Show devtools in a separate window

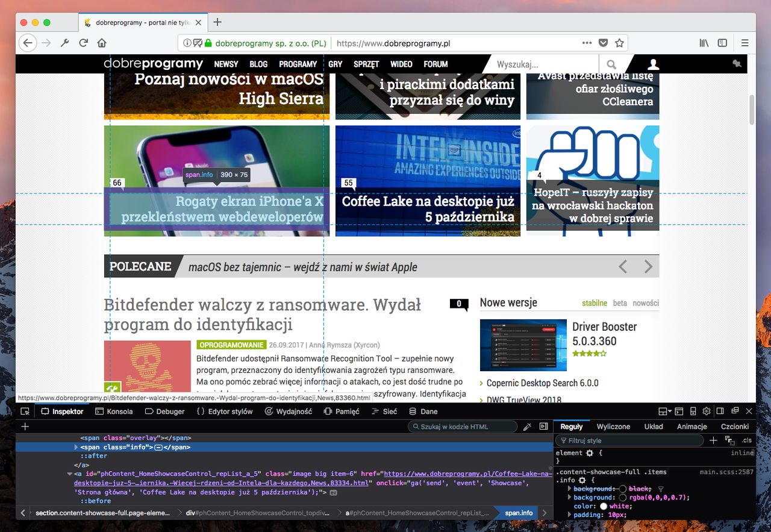click(x=735, y=412)
